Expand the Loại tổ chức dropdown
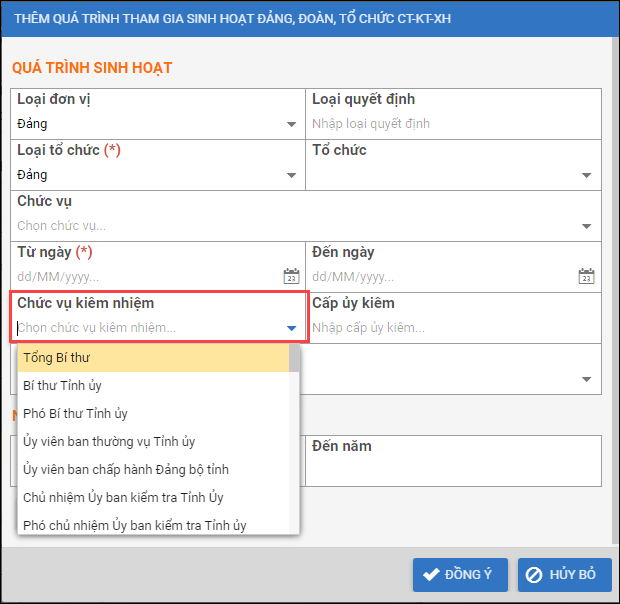The height and width of the screenshot is (604, 620). (x=291, y=175)
